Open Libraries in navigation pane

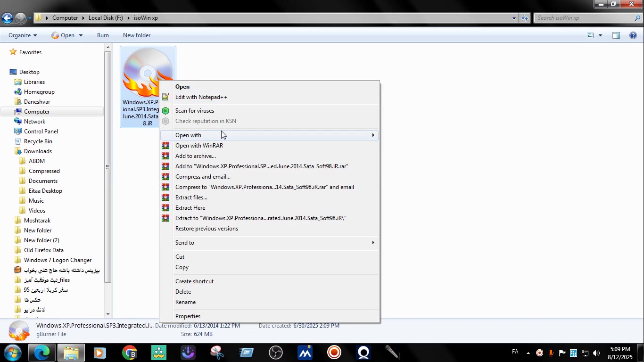34,82
